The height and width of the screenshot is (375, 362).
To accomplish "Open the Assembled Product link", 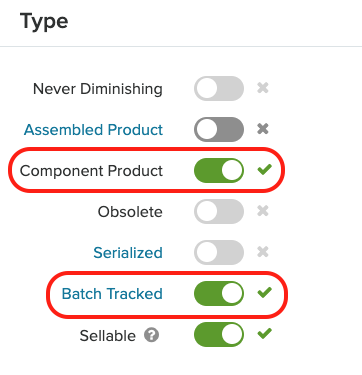I will [x=93, y=130].
